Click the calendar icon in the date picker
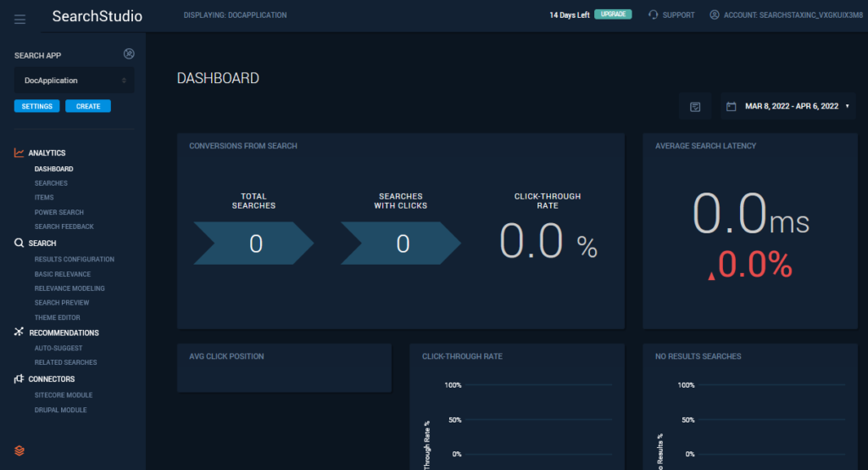 732,106
